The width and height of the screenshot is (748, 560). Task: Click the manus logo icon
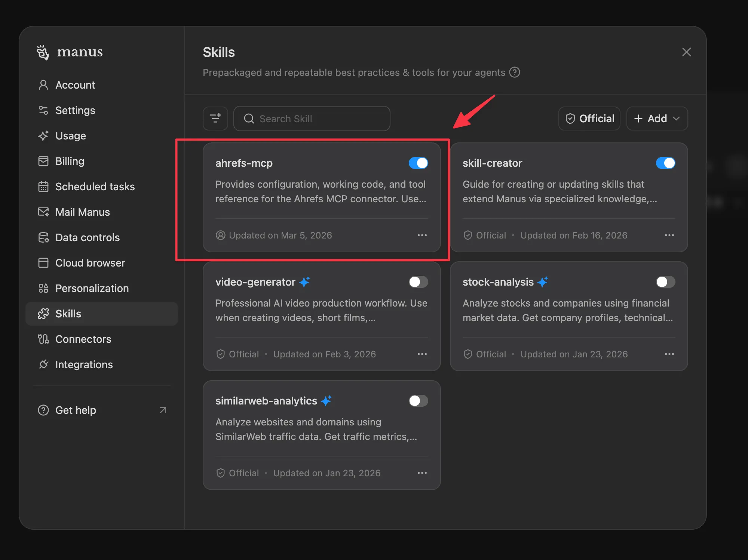pyautogui.click(x=43, y=52)
